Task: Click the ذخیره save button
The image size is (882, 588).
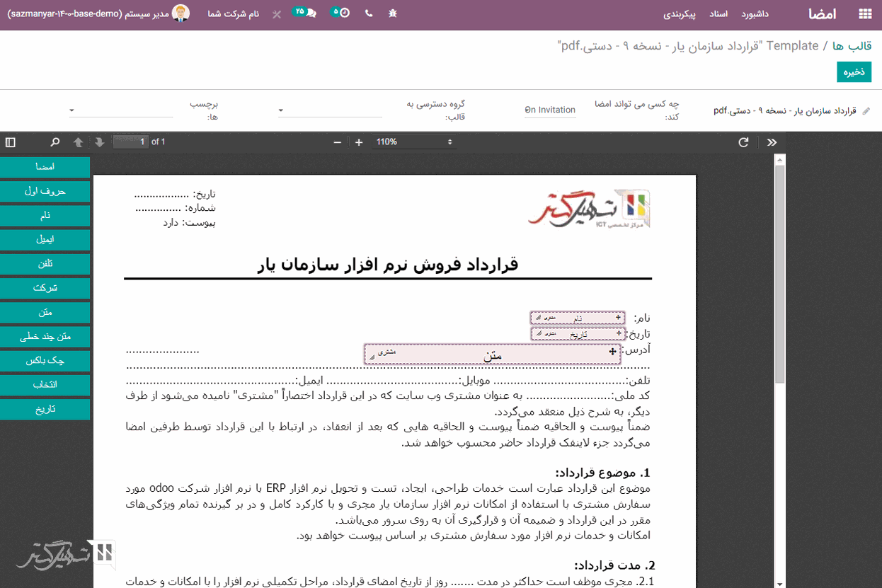Action: pyautogui.click(x=854, y=71)
